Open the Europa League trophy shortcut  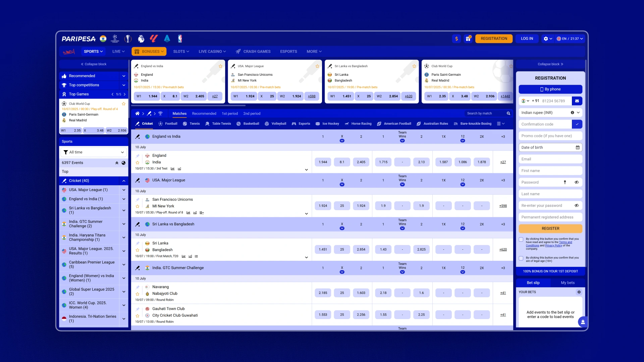tap(128, 39)
